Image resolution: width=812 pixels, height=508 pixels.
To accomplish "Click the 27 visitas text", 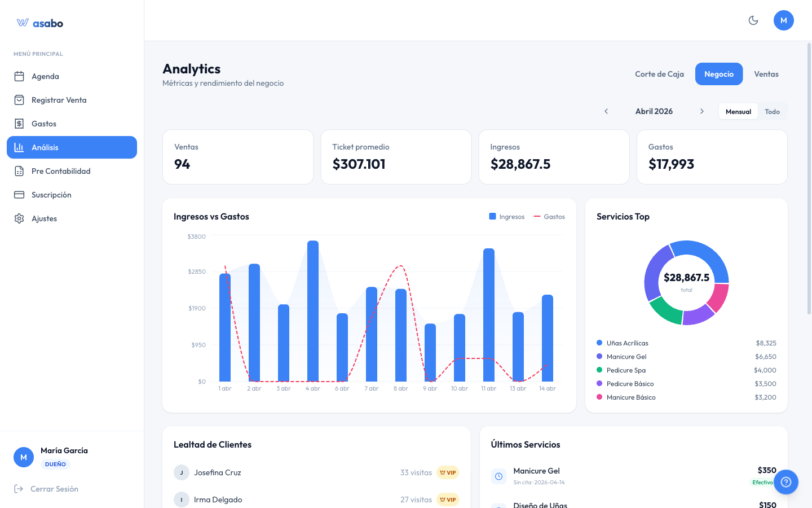I will pos(416,500).
